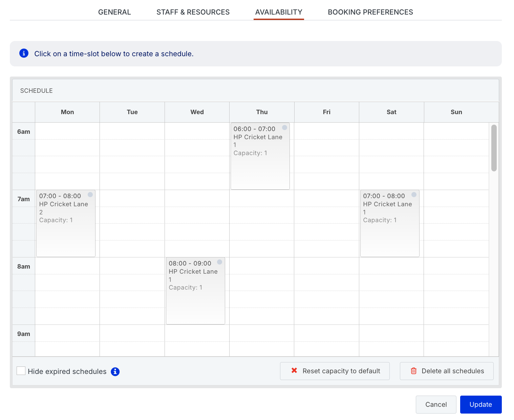This screenshot has height=420, width=514.
Task: Click the red X reset capacity icon
Action: 294,371
